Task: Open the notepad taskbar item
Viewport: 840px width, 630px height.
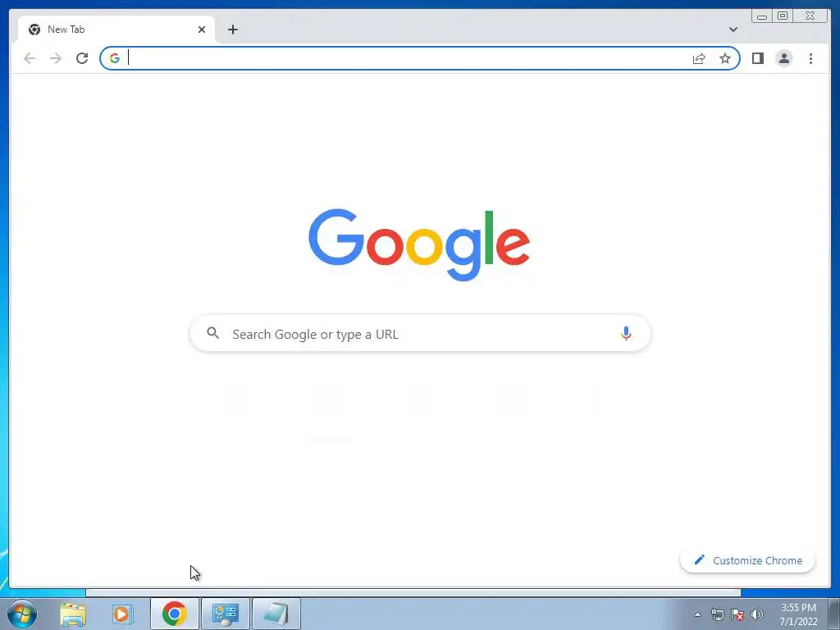Action: click(x=276, y=614)
